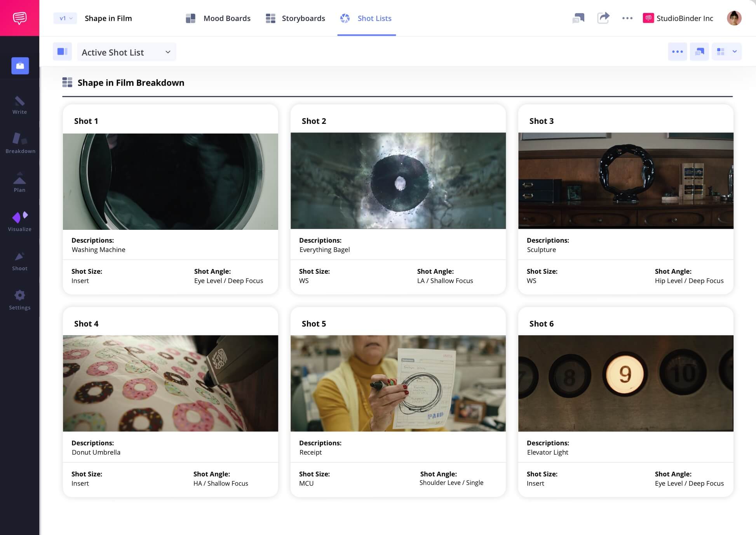Viewport: 756px width, 535px height.
Task: Open the user profile avatar
Action: tap(733, 18)
